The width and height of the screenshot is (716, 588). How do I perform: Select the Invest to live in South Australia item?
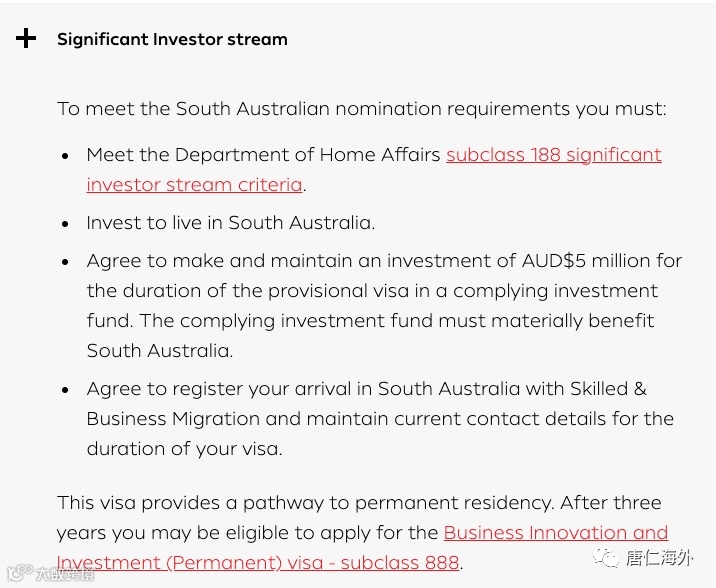click(x=230, y=223)
